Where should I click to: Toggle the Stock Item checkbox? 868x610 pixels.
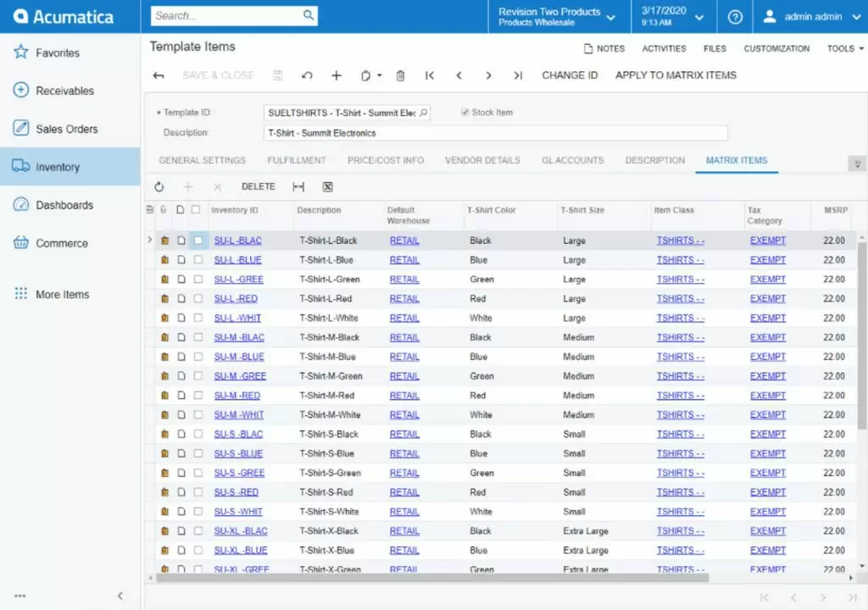[465, 112]
